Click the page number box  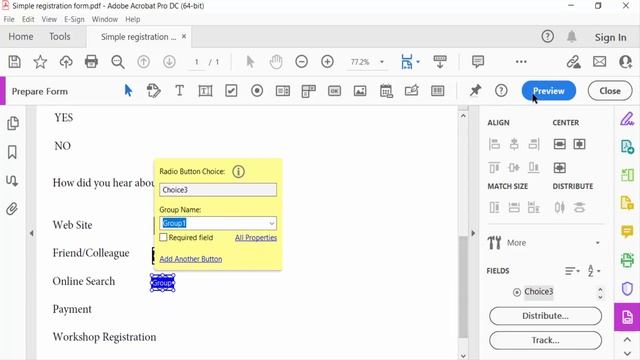coord(197,62)
